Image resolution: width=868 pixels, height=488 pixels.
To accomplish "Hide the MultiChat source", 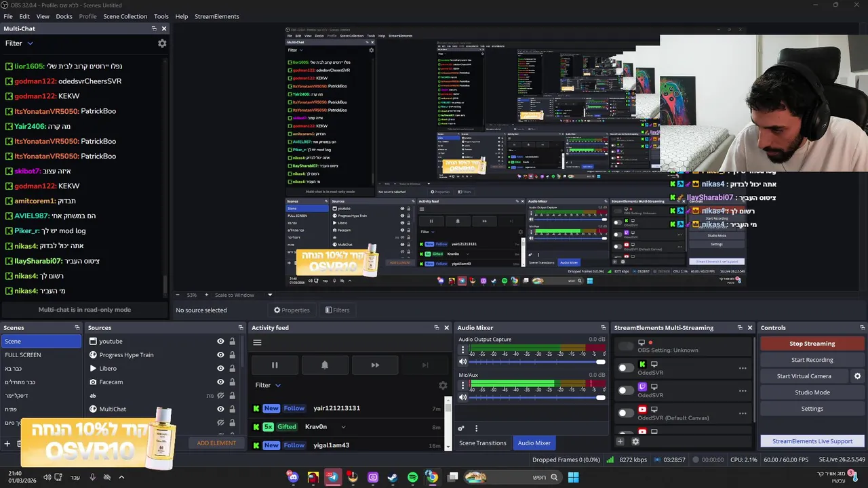I will pyautogui.click(x=220, y=409).
